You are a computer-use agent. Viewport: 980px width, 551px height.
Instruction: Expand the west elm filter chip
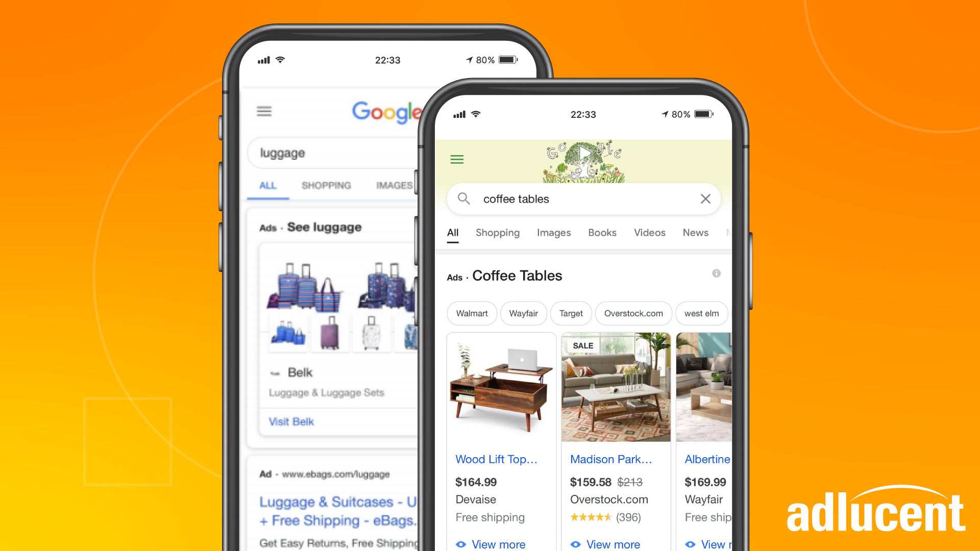point(700,313)
